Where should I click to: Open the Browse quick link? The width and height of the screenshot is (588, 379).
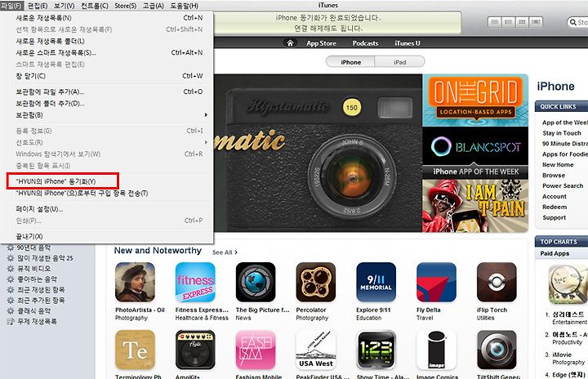(554, 176)
